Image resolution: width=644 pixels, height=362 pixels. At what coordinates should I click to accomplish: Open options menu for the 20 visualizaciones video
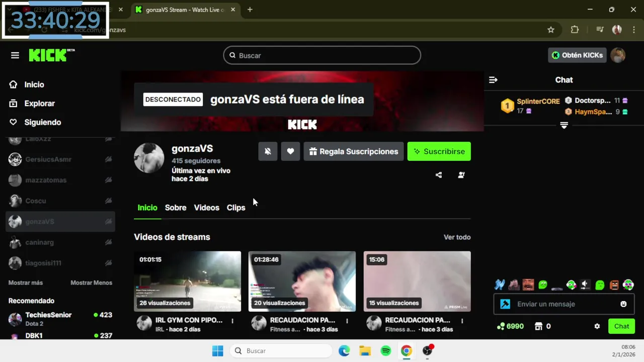point(347,321)
